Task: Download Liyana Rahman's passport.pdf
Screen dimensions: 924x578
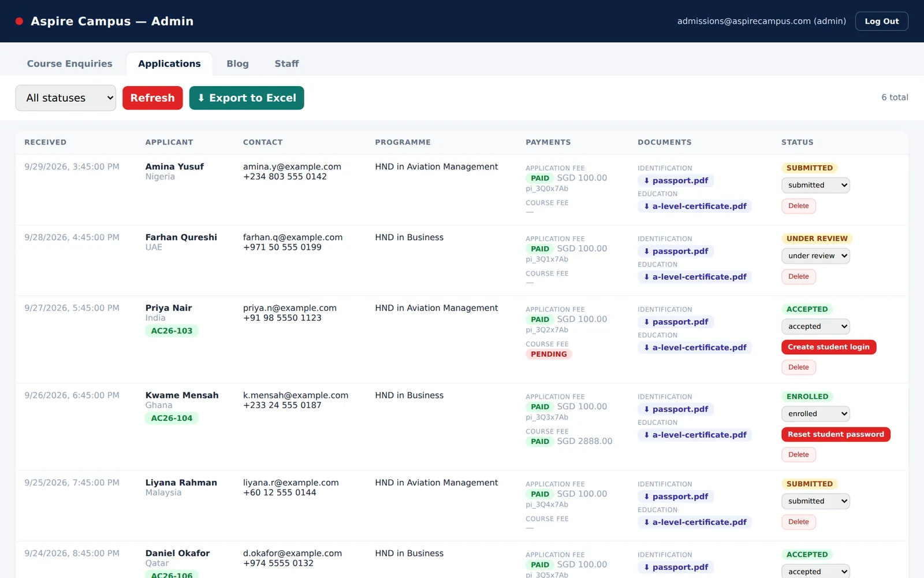Action: point(676,496)
